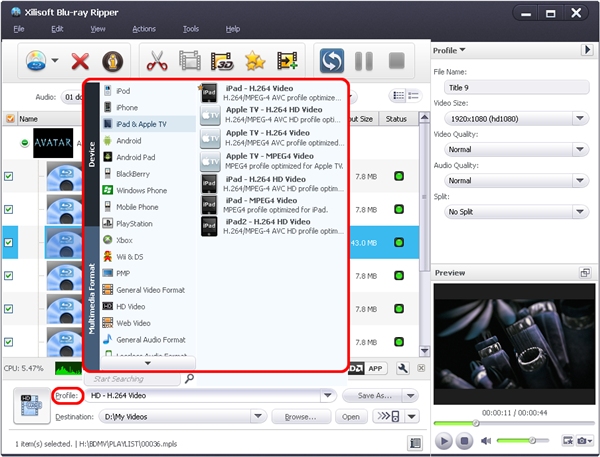The height and width of the screenshot is (457, 600).
Task: Uncheck the highlighted 43.0 MB row checkbox
Action: pos(8,242)
